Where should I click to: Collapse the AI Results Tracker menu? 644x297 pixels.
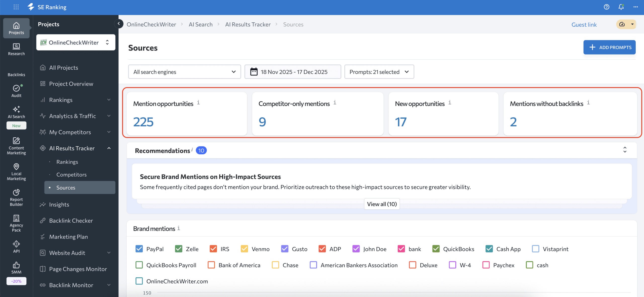click(109, 148)
